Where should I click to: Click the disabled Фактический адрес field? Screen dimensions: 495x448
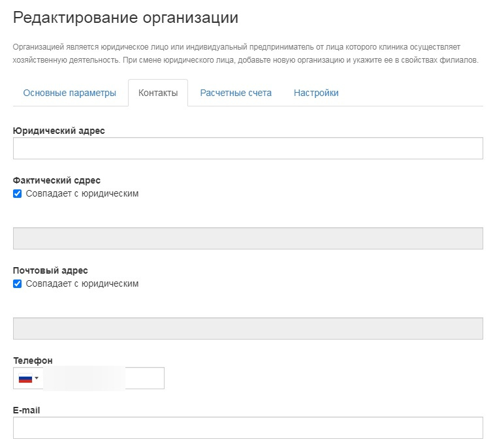pos(248,238)
